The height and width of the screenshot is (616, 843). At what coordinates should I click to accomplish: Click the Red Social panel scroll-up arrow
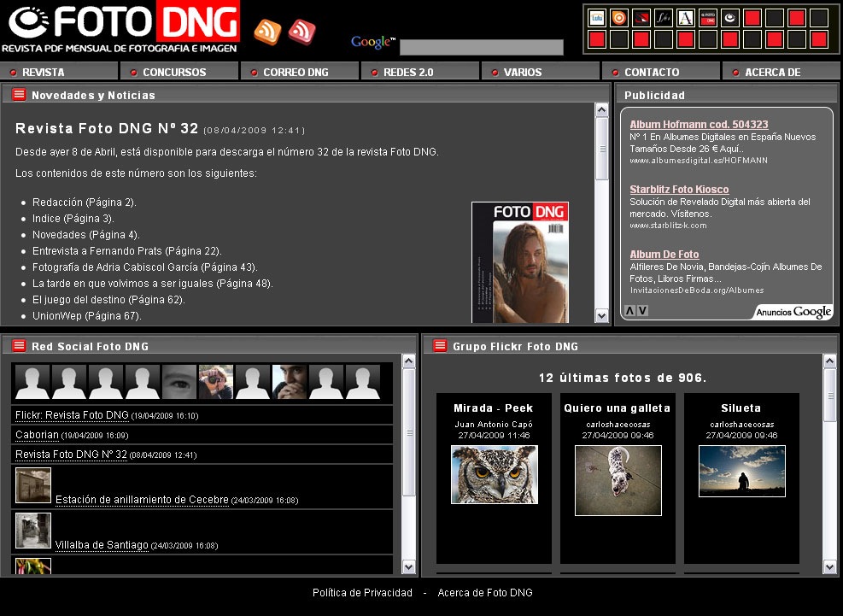tap(408, 361)
